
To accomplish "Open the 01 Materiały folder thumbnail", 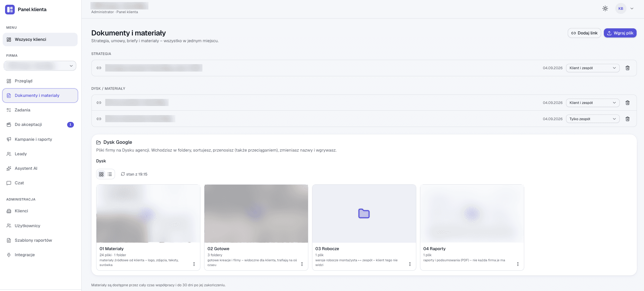I will (148, 213).
